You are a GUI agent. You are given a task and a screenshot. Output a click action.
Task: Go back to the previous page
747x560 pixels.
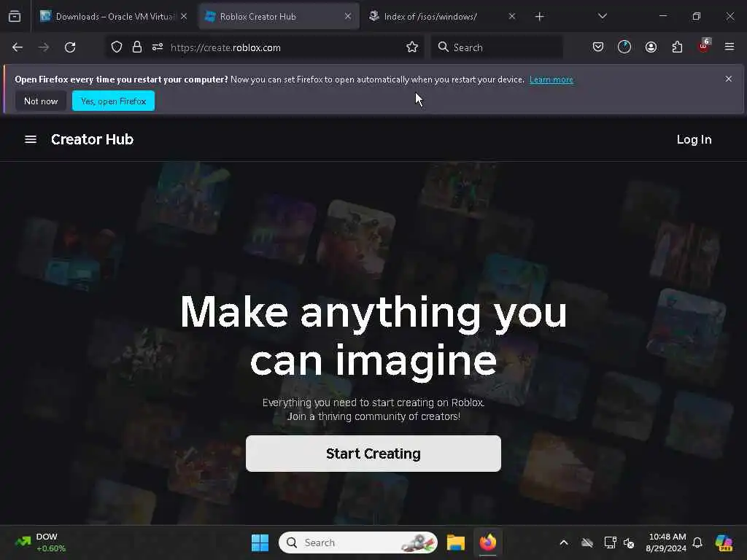coord(18,47)
